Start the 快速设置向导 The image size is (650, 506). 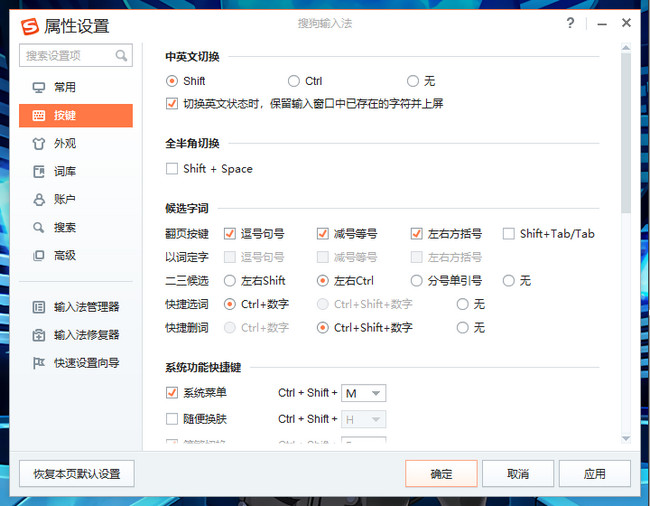click(76, 363)
